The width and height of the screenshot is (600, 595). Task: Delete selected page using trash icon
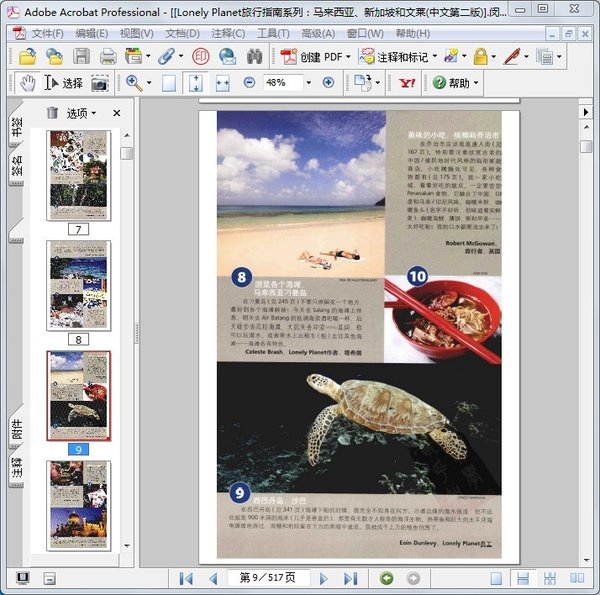pos(51,113)
